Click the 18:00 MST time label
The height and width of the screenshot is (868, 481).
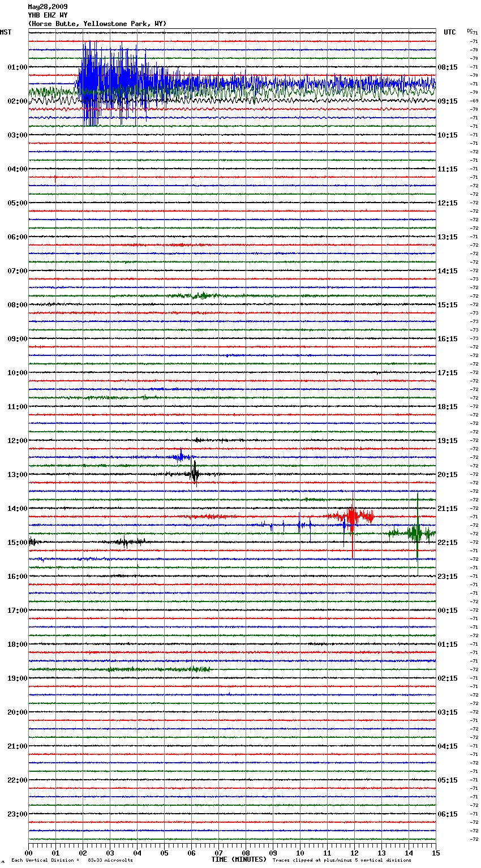click(x=17, y=644)
